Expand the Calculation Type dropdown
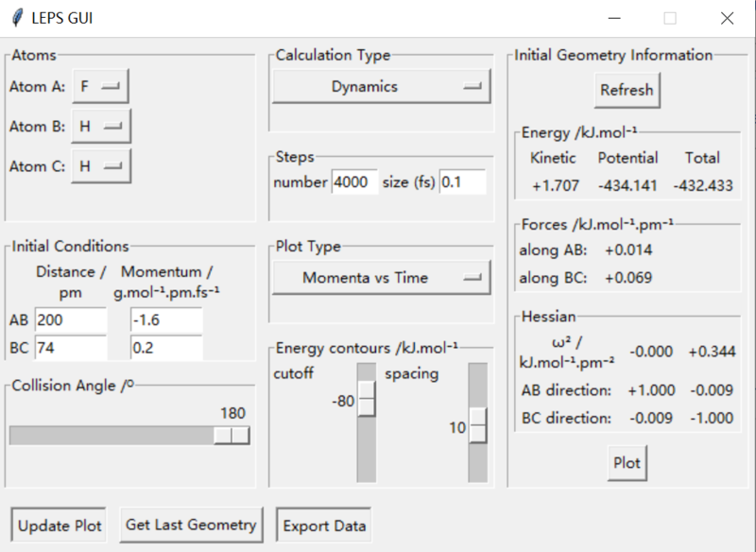The image size is (756, 552). coord(382,87)
